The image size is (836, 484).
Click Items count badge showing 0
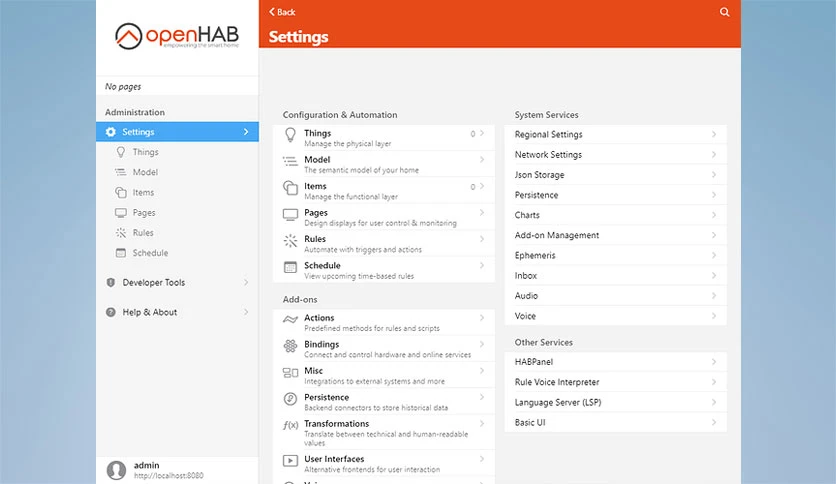coord(472,187)
